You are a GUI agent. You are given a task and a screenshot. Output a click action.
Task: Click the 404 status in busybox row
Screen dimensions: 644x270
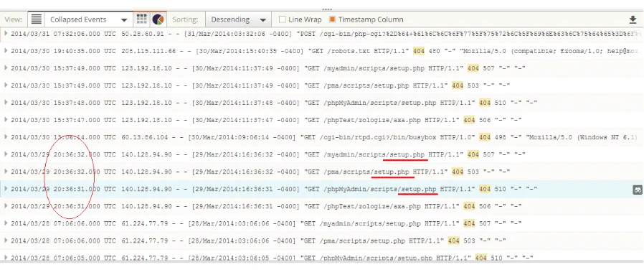click(x=485, y=137)
